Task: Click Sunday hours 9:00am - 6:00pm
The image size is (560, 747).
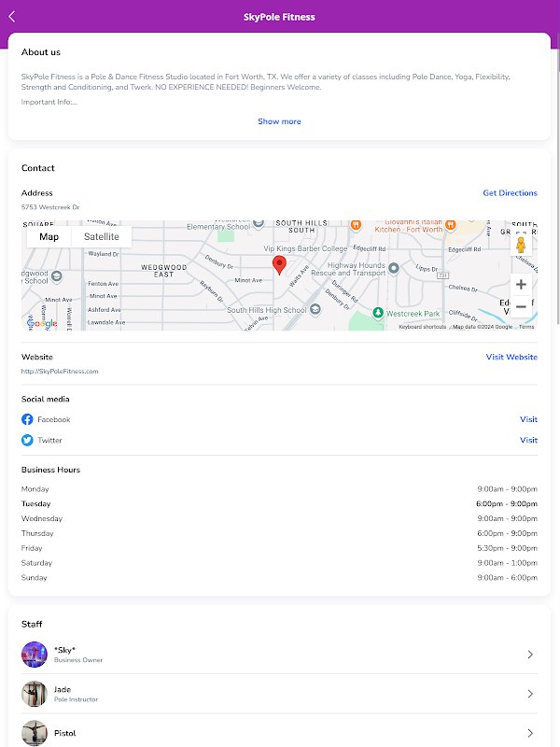Action: (x=507, y=578)
